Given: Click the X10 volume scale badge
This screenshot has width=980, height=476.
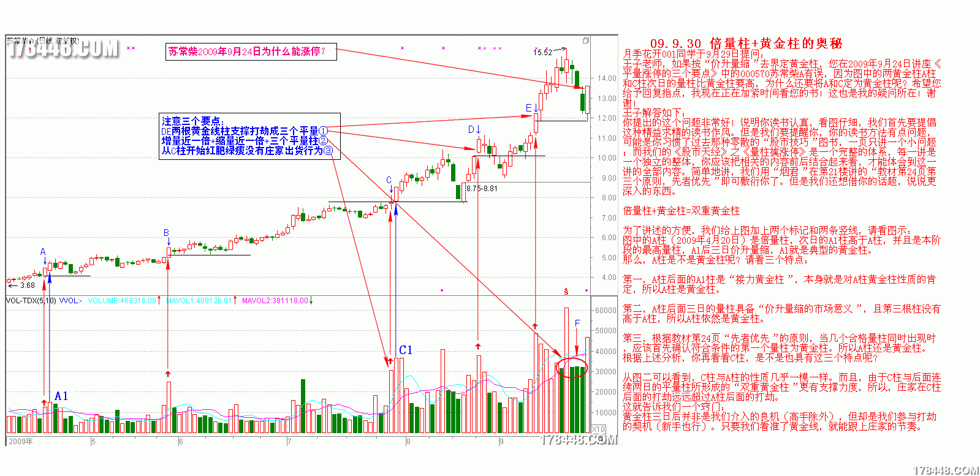Looking at the screenshot, I should click(x=599, y=429).
